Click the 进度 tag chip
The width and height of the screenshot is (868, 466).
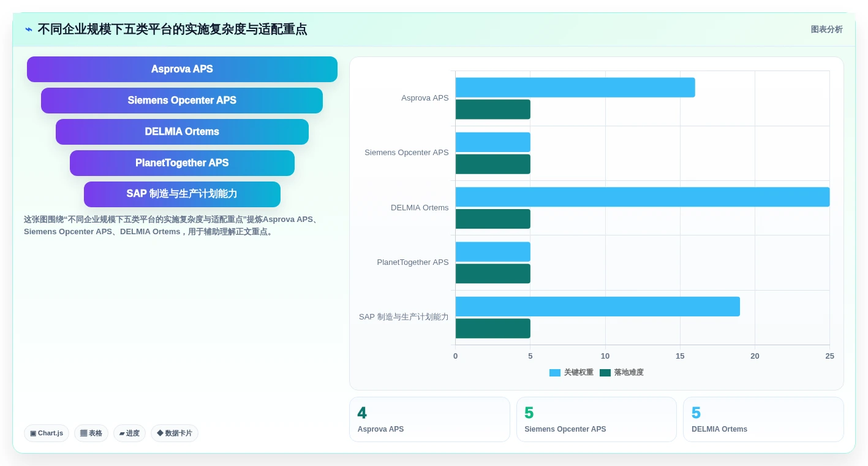(x=129, y=434)
